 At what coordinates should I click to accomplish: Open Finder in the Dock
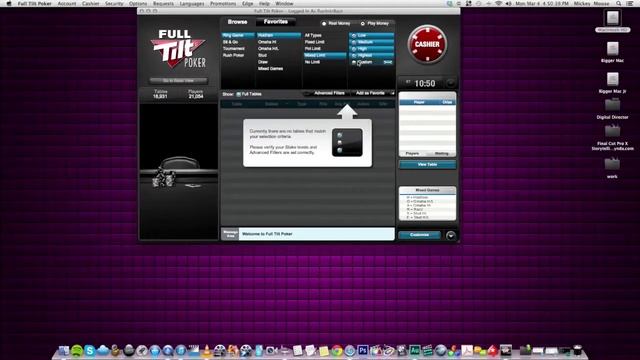[x=64, y=351]
